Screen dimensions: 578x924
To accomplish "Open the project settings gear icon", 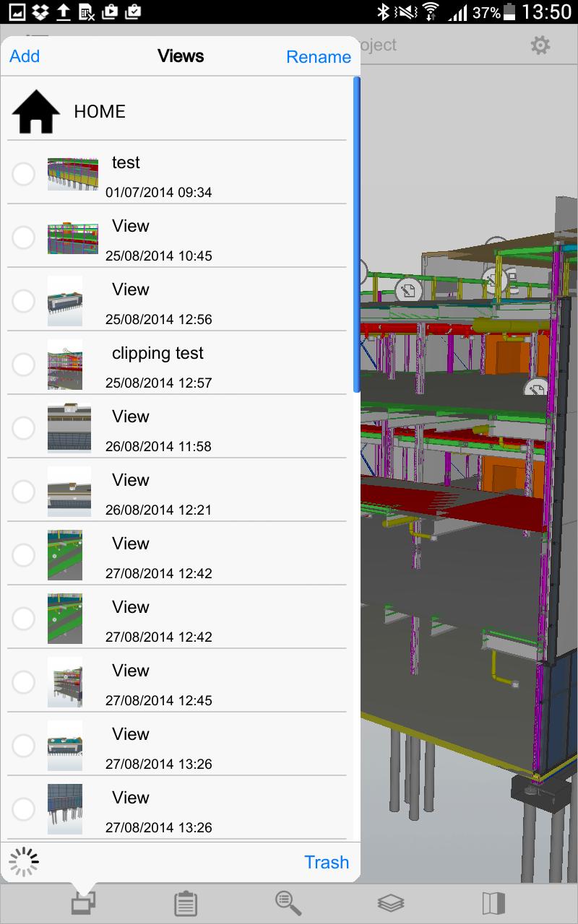I will pyautogui.click(x=540, y=45).
